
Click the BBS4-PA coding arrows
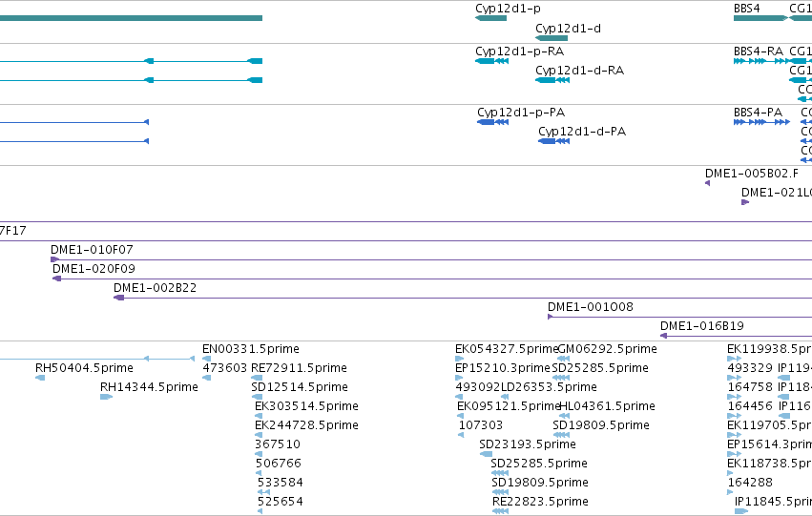pyautogui.click(x=761, y=122)
